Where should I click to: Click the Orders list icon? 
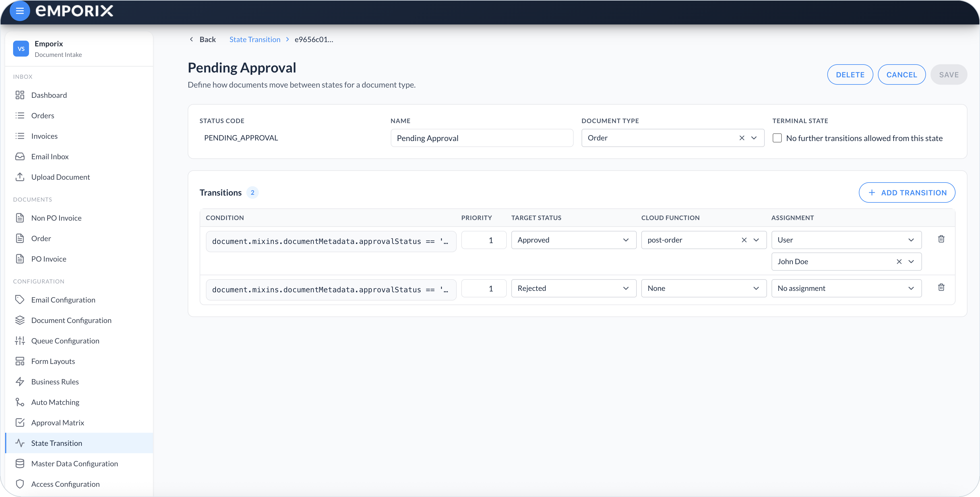pos(20,116)
